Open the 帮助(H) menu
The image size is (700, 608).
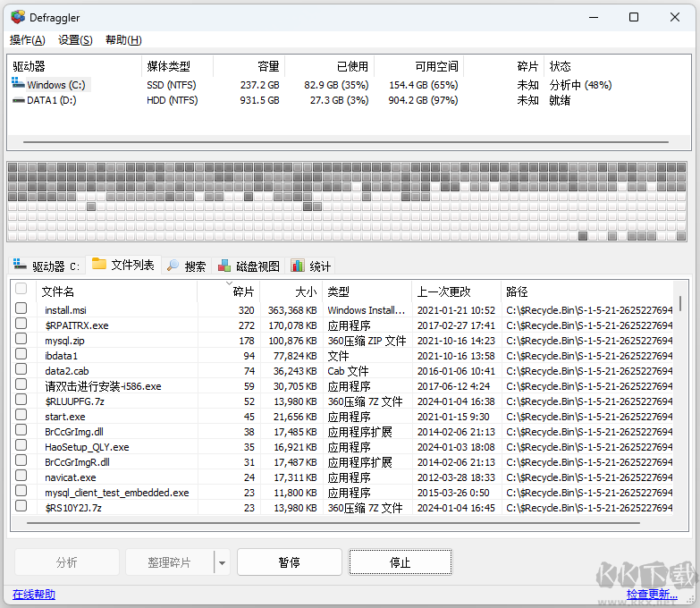tap(123, 40)
